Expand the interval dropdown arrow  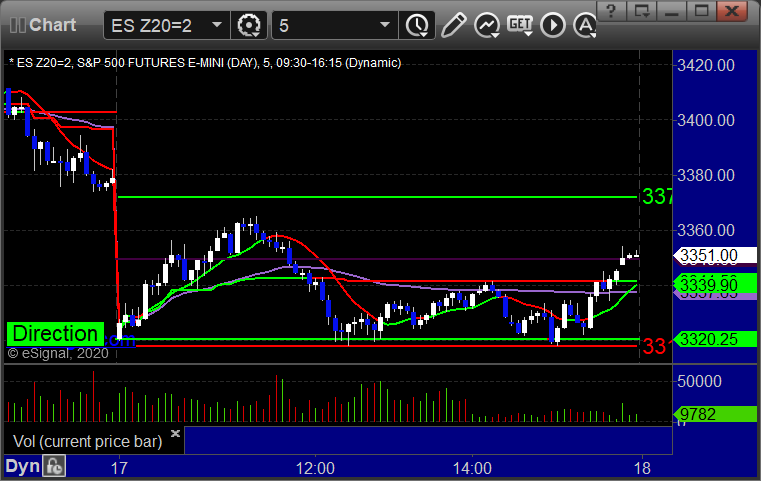coord(384,25)
